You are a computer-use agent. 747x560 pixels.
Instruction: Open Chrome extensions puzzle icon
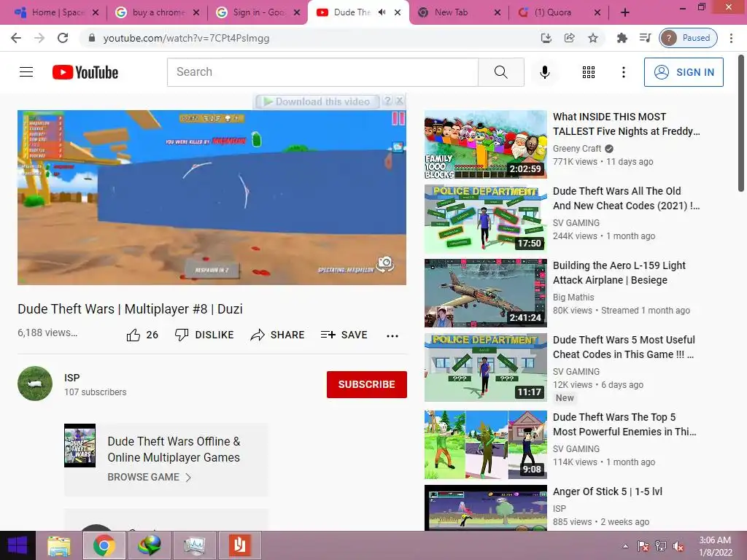point(622,38)
